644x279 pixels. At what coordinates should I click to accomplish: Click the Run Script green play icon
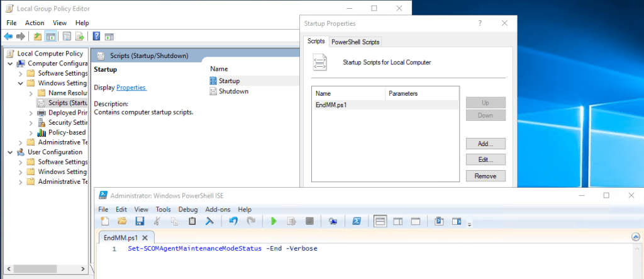coord(274,221)
